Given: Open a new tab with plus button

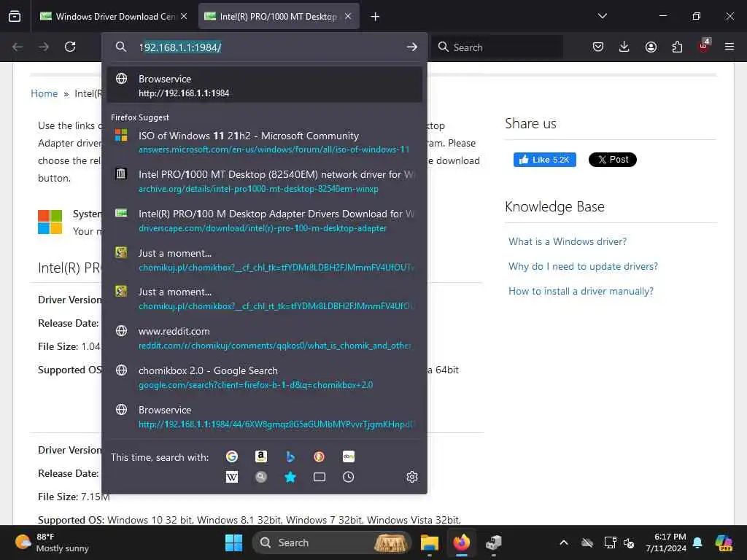Looking at the screenshot, I should coord(375,17).
